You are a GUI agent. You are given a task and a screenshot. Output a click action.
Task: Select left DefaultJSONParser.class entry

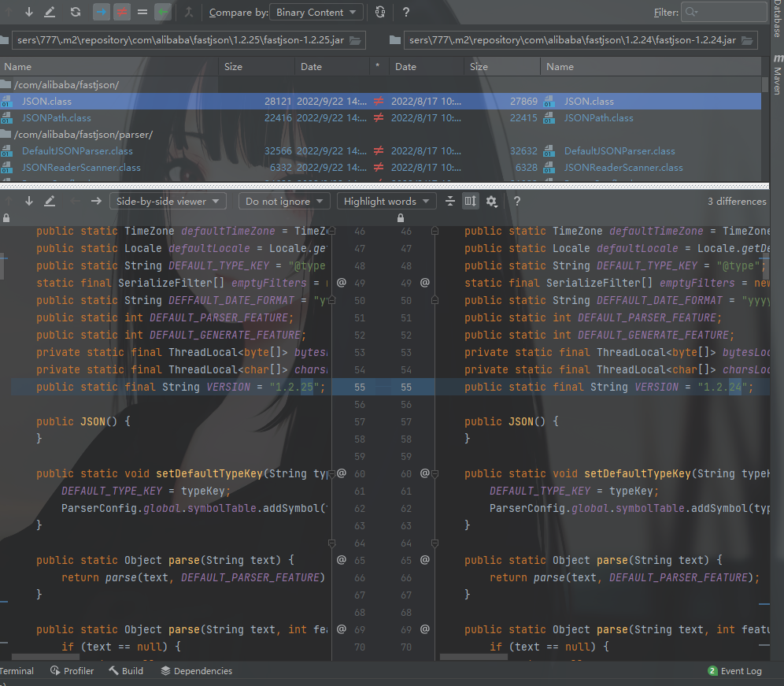coord(77,151)
